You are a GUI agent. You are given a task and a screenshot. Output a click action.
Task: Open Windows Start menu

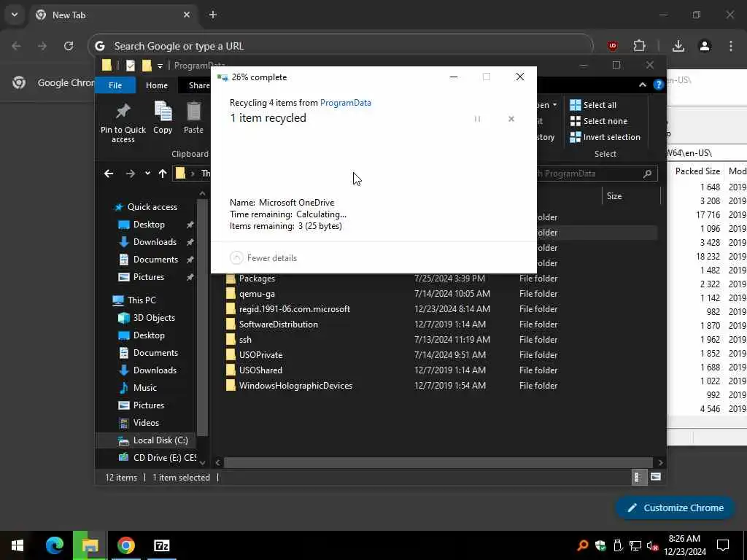18,545
